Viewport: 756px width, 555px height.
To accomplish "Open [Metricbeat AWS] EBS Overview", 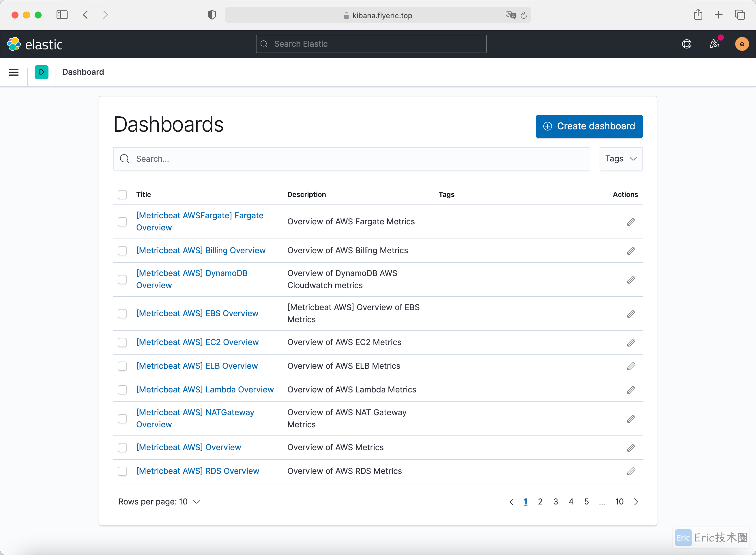I will 197,313.
